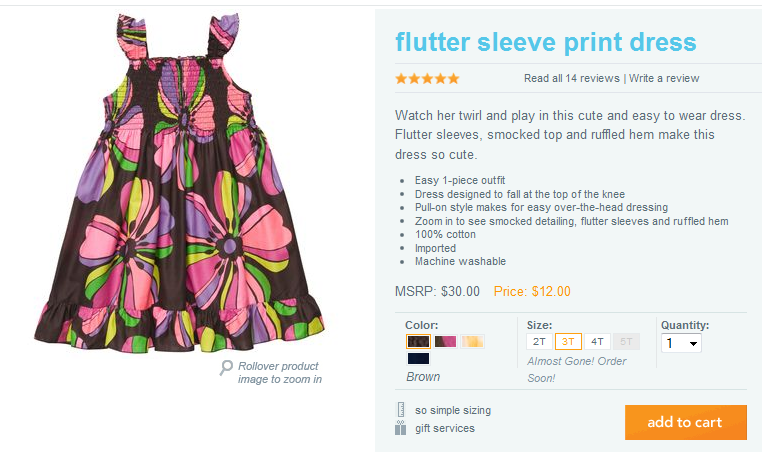Select size 4T

pyautogui.click(x=597, y=342)
